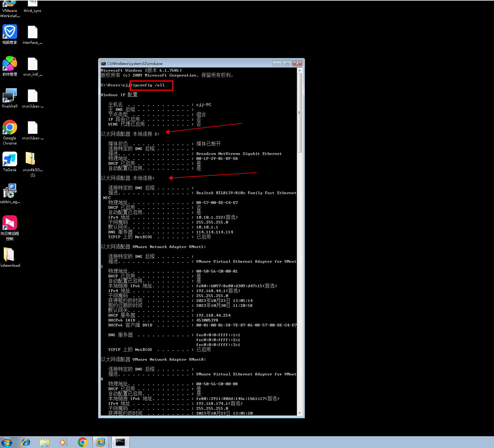Click the Windows Start button
The image size is (494, 448).
click(6, 442)
